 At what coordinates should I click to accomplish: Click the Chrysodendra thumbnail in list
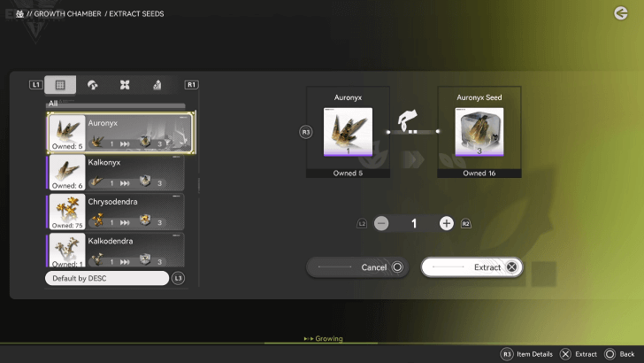point(67,212)
